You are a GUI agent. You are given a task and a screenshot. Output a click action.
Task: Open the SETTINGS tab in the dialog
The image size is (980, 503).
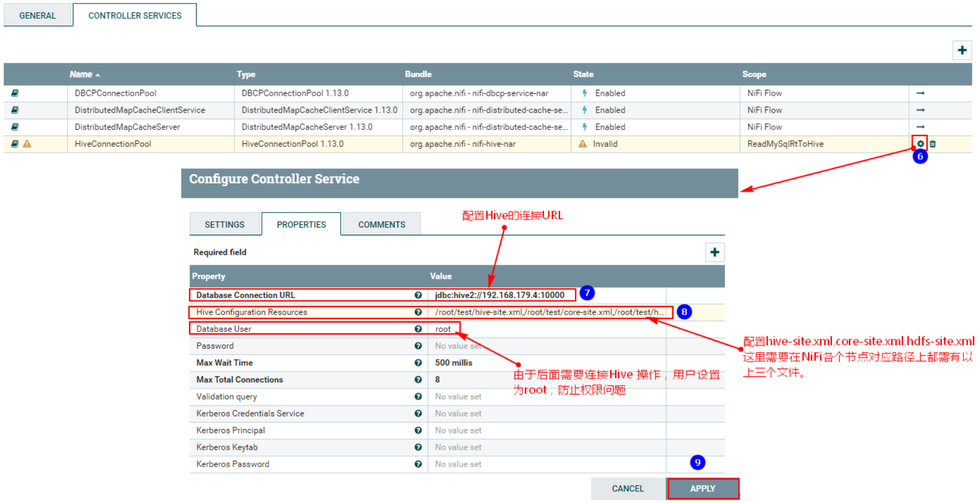click(224, 224)
